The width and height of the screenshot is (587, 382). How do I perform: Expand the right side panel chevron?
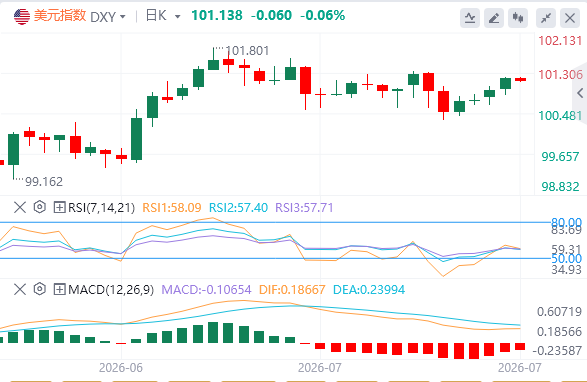click(580, 93)
